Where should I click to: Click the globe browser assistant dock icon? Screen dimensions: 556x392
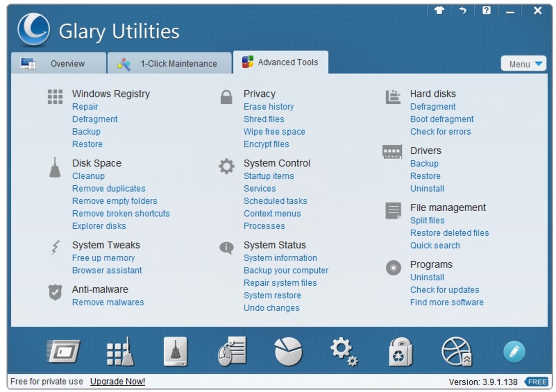(x=456, y=351)
